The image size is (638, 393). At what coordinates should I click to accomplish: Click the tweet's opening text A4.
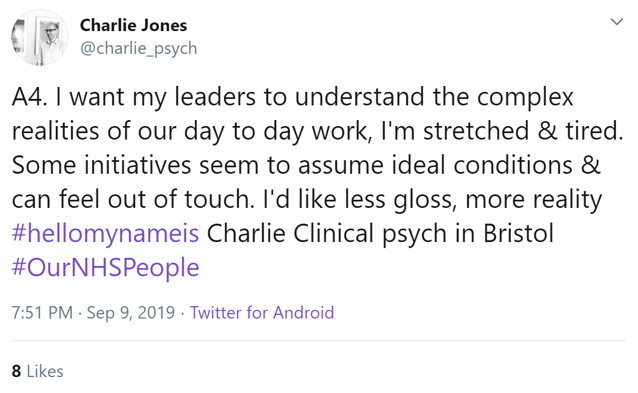pyautogui.click(x=29, y=97)
